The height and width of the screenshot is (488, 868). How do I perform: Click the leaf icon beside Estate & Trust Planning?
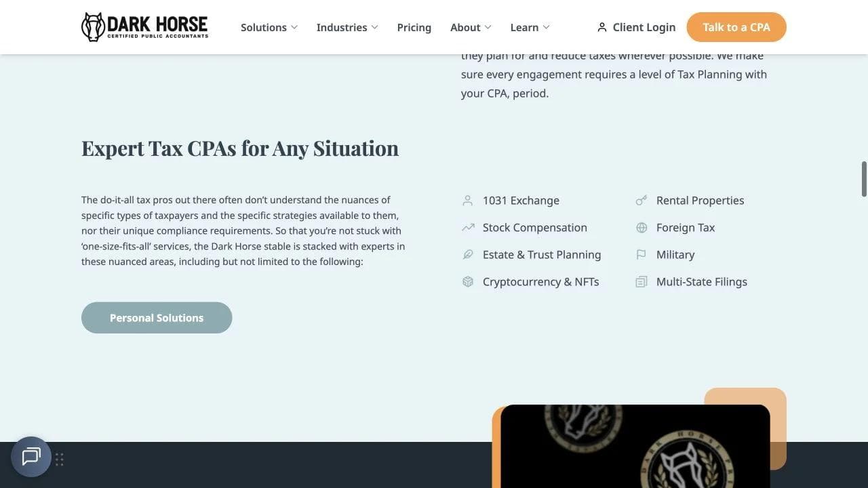coord(468,255)
